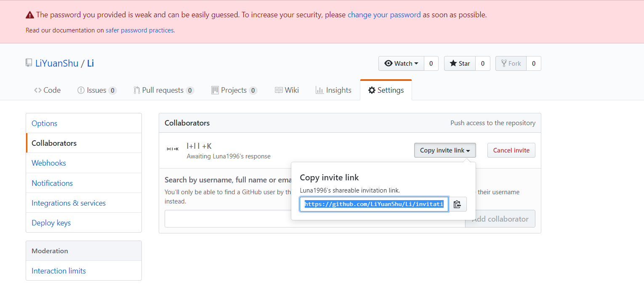
Task: Star the repository
Action: pos(460,64)
